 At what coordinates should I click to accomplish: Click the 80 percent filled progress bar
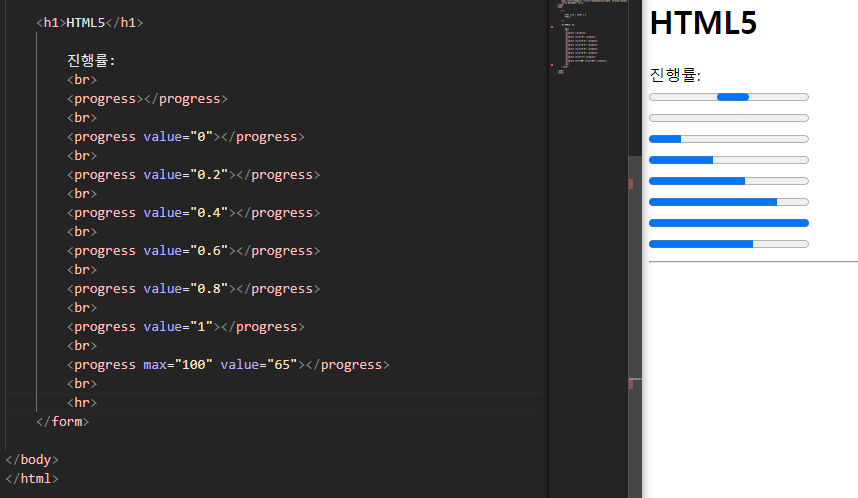728,202
